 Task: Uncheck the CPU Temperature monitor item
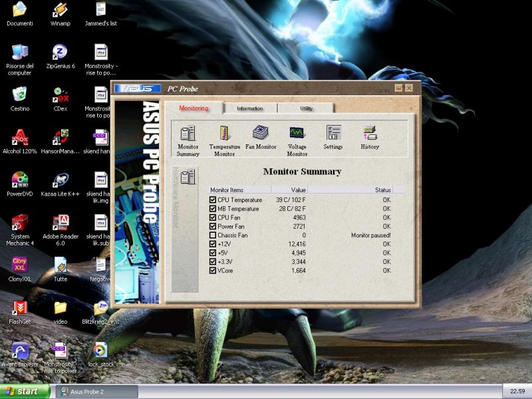(x=213, y=200)
